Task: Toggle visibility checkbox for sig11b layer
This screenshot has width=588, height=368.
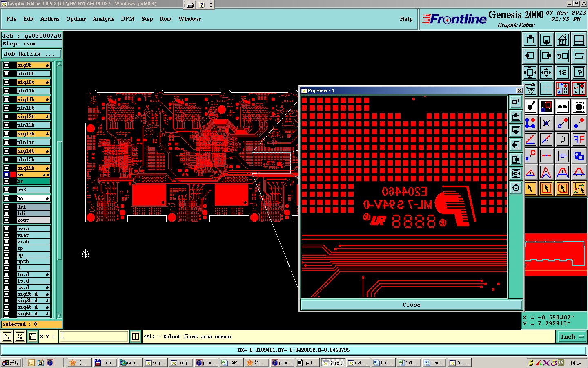Action: coord(7,99)
